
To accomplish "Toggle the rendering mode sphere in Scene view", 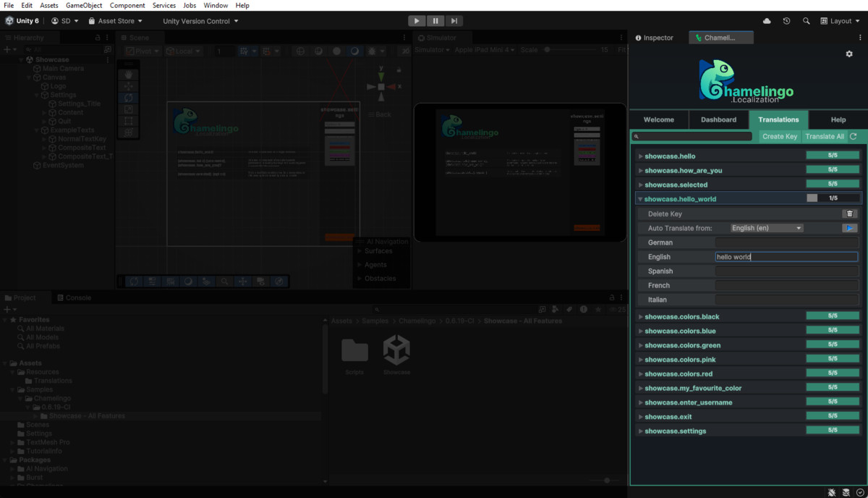I will tap(336, 51).
